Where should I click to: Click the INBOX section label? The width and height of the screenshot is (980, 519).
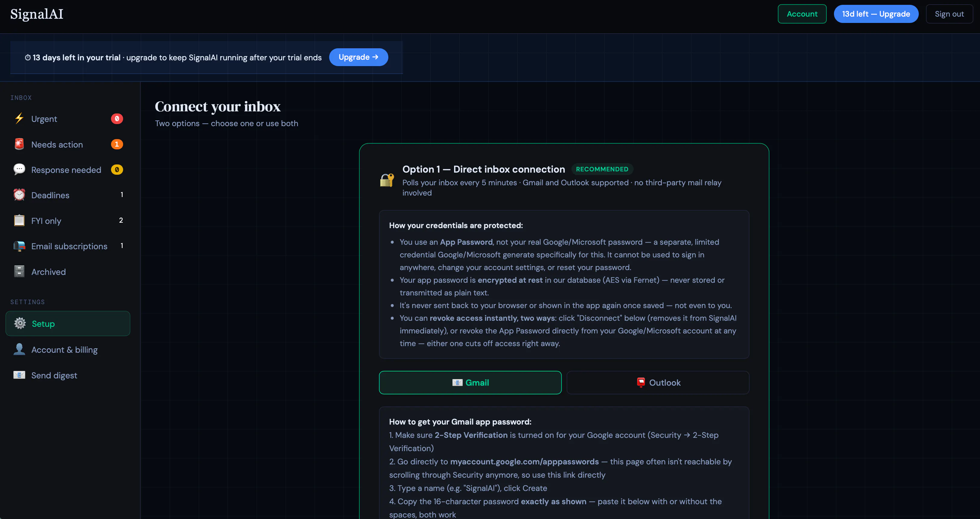click(x=21, y=98)
